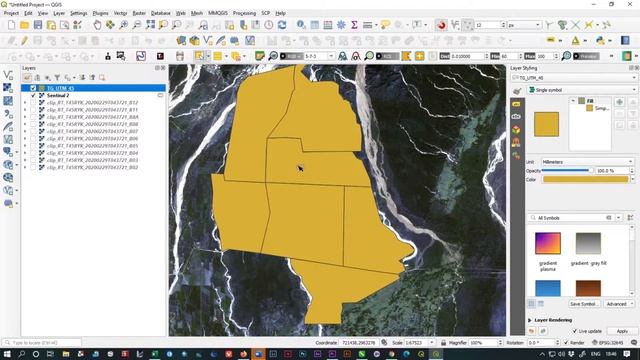Click the comma Add Delimited Text Layer icon

click(x=8, y=113)
